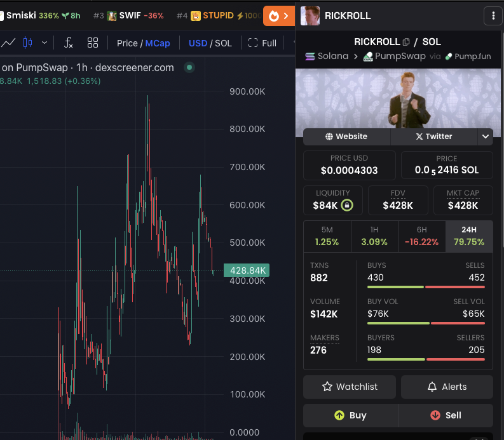This screenshot has height=440, width=504.
Task: Set chart currency to SOL
Action: [223, 43]
